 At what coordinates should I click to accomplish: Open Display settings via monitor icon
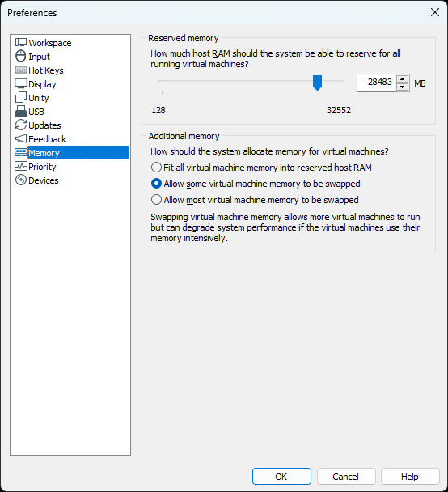coord(21,83)
